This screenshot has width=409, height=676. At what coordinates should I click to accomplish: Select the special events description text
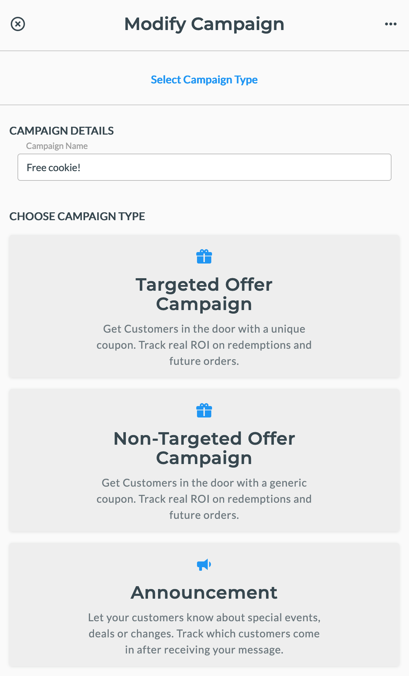pos(204,633)
